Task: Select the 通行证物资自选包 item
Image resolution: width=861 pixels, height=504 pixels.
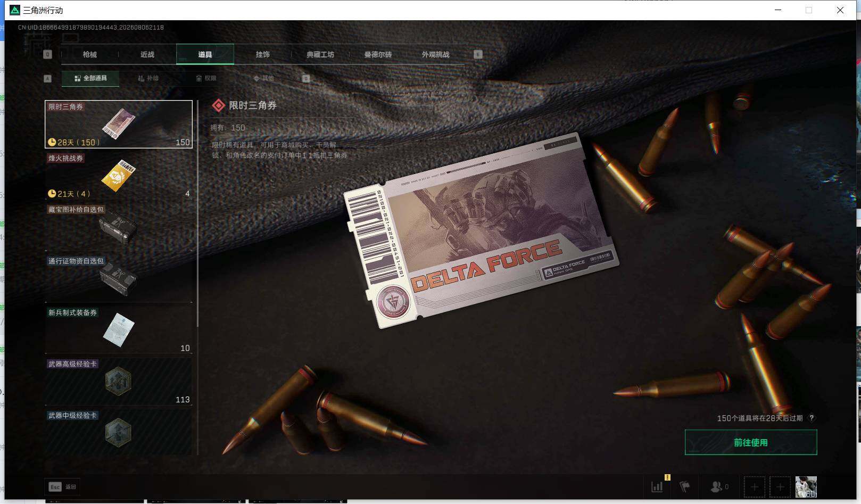Action: (x=119, y=279)
